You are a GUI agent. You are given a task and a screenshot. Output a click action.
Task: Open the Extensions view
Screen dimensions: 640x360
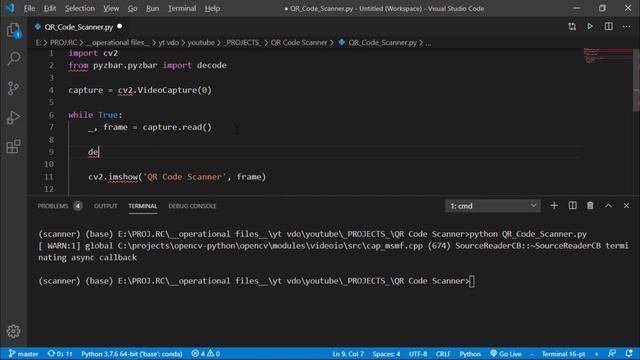pos(13,147)
